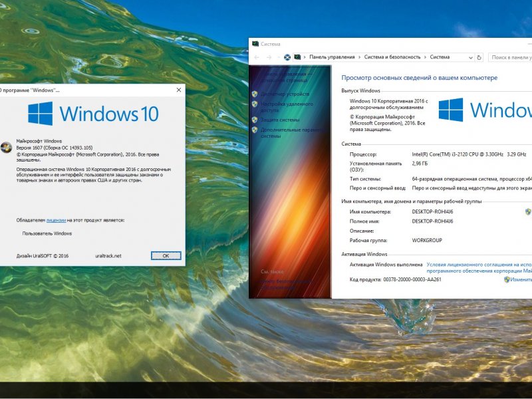Image resolution: width=532 pixels, height=399 pixels.
Task: Click the shield icon next to Изменить
Action: point(507,279)
